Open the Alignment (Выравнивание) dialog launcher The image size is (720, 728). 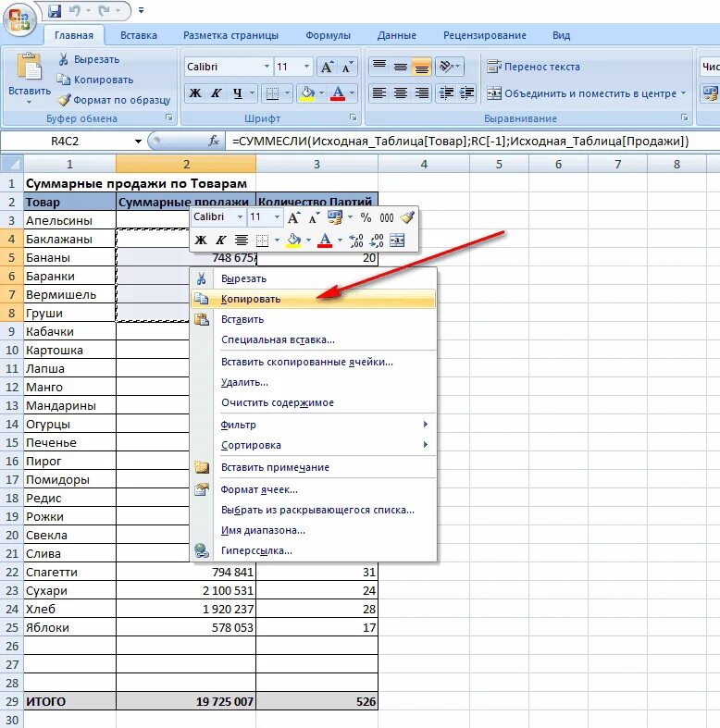684,117
